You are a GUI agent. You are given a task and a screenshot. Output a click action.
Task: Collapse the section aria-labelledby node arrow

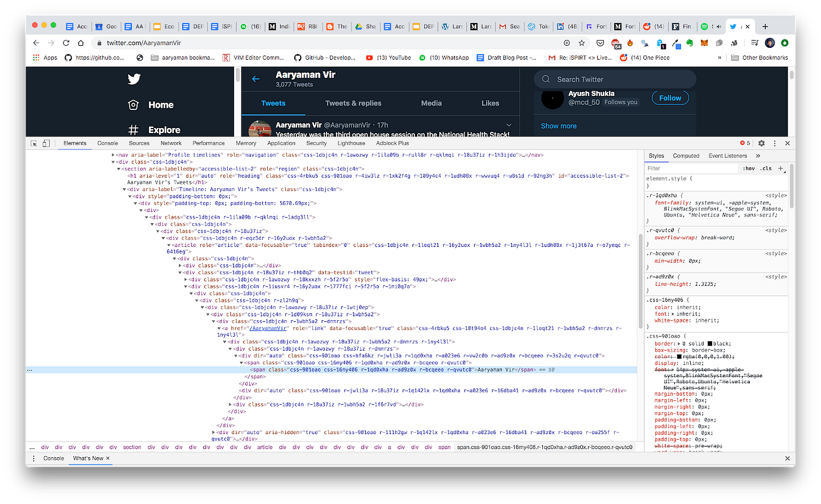pyautogui.click(x=119, y=169)
